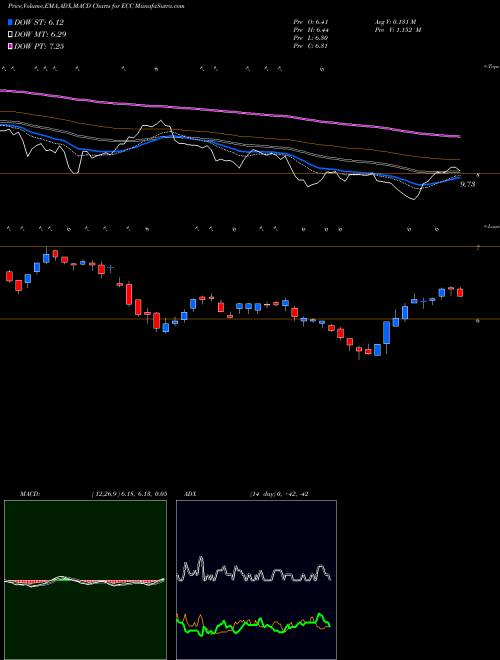This screenshot has width=500, height=660.
Task: Click the axis label 6 on the candlestick chart
Action: [478, 320]
